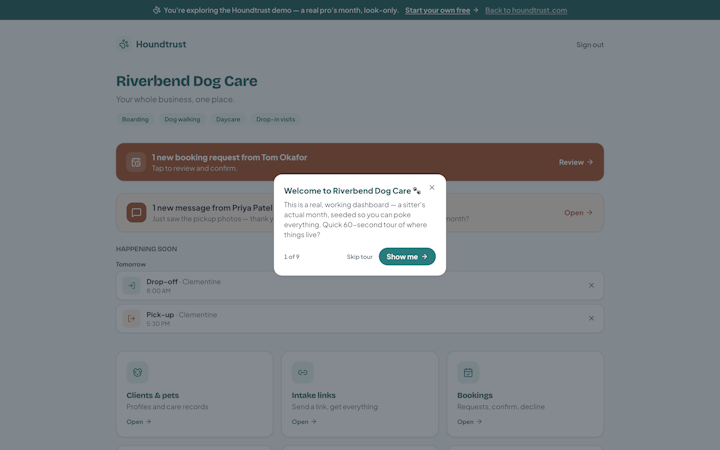
Task: Click the Intake links chain icon
Action: point(303,372)
